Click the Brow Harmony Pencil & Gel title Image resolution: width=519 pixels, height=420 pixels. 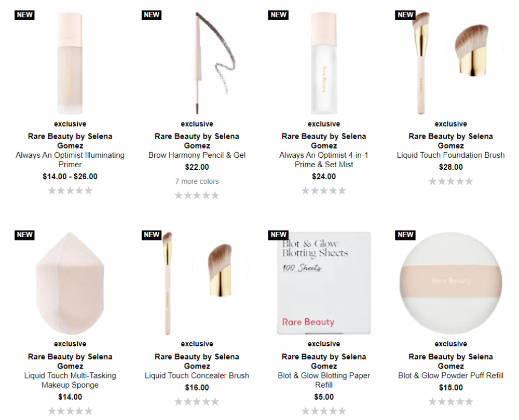(197, 155)
